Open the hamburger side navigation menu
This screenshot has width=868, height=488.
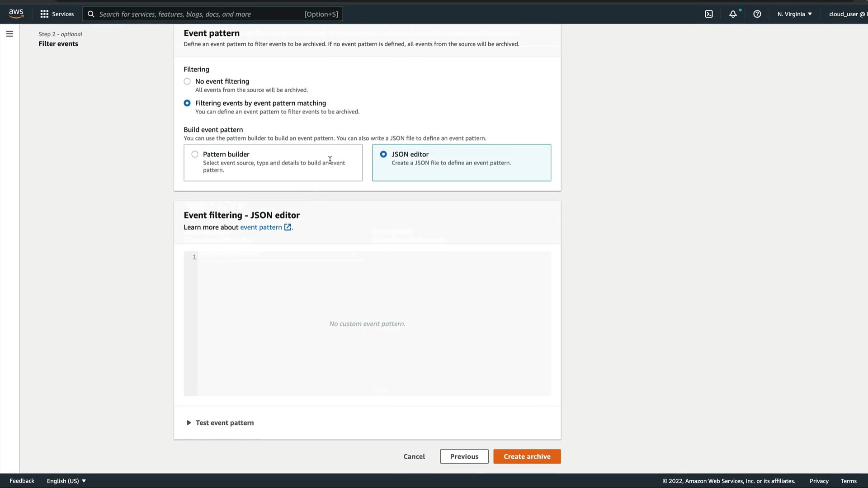[x=9, y=34]
